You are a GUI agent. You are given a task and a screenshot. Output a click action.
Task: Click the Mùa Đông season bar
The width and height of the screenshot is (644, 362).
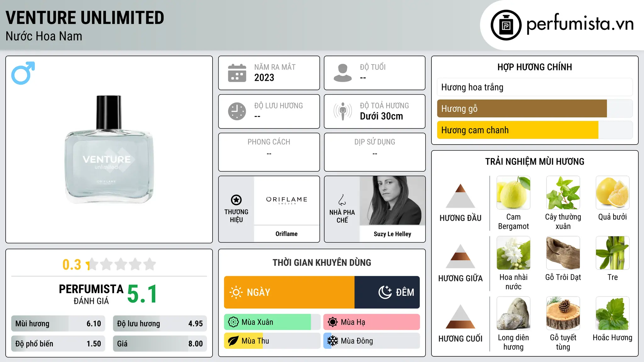(x=372, y=341)
